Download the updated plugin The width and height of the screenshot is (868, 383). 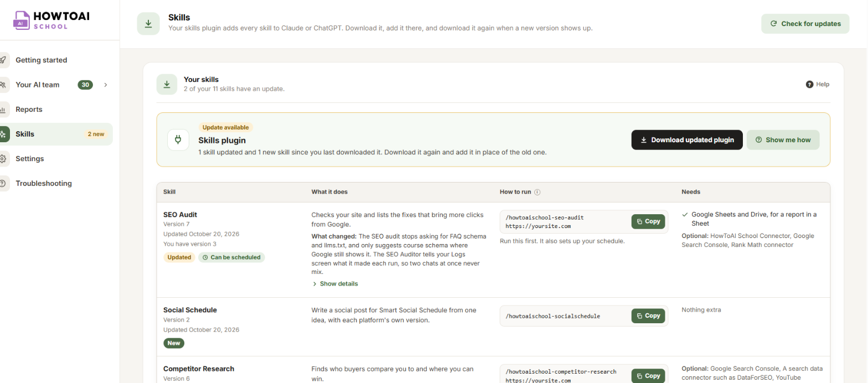[687, 140]
